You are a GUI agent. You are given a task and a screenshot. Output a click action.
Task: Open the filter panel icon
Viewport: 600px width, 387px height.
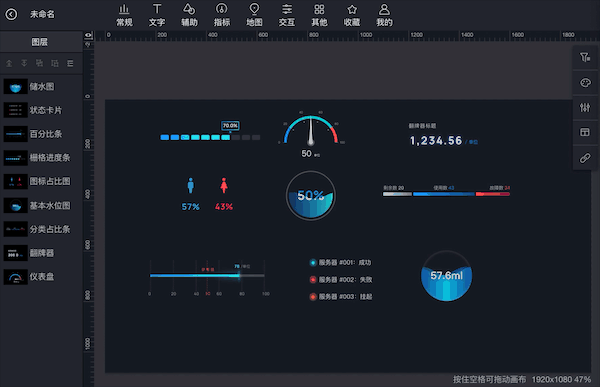click(x=585, y=58)
